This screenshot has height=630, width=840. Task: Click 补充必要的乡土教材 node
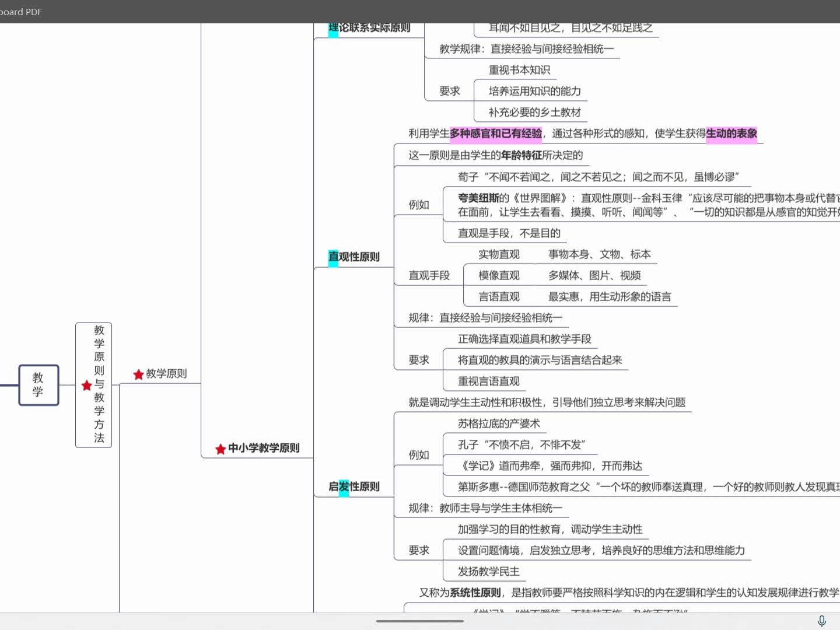point(535,112)
